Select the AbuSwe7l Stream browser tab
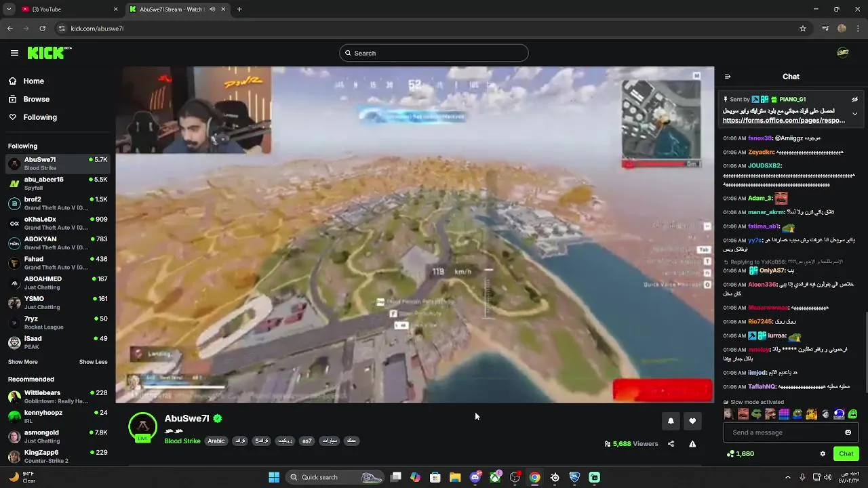Screen dimensions: 868x488 tap(178, 9)
